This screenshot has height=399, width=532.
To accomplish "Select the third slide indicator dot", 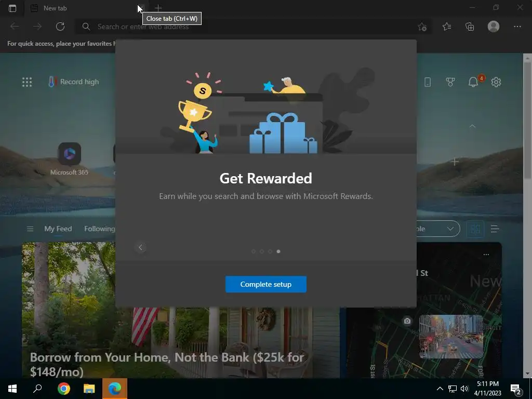I will (x=270, y=251).
